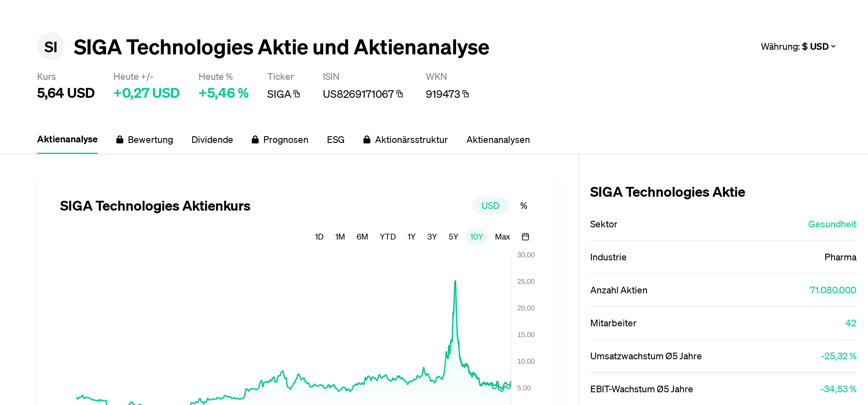The height and width of the screenshot is (405, 868).
Task: Select the 10Y chart range
Action: pos(477,237)
